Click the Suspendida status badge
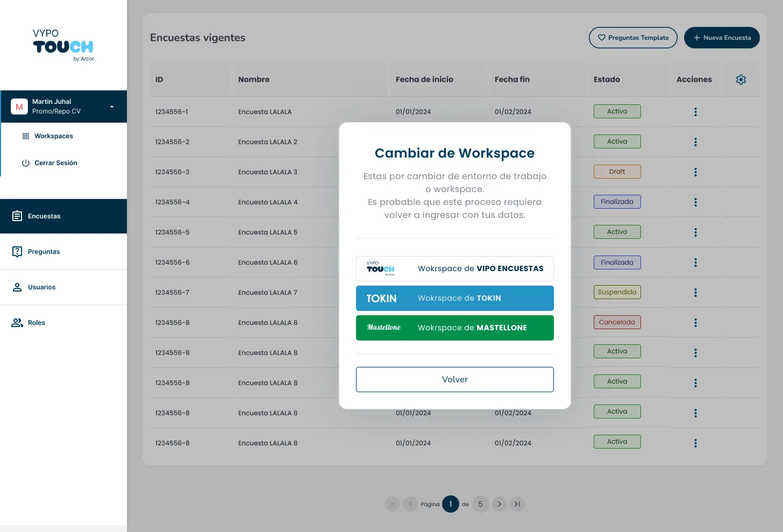 [x=617, y=292]
